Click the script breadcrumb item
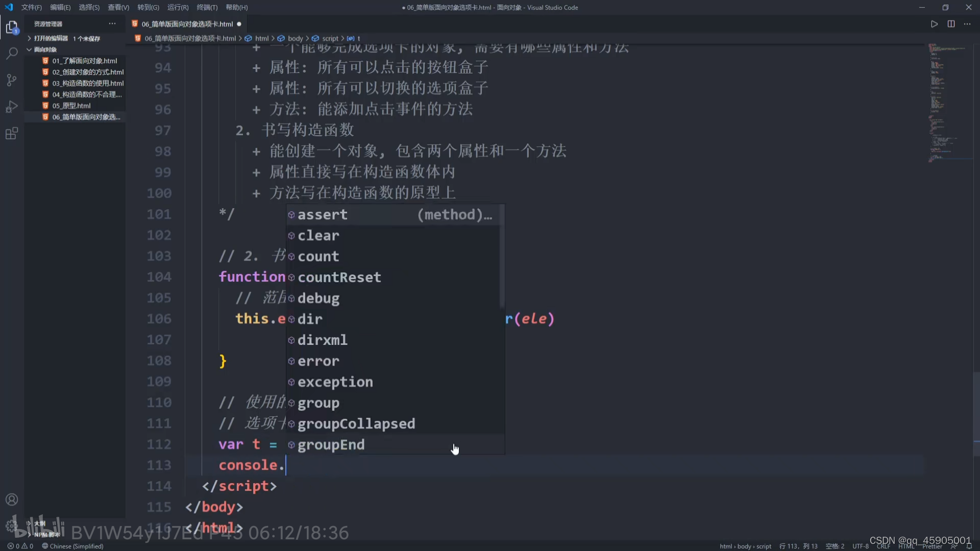This screenshot has height=551, width=980. click(330, 38)
